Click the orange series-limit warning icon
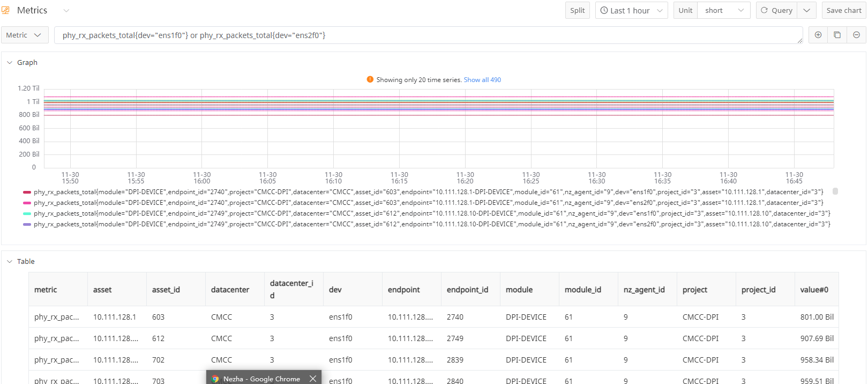 370,79
